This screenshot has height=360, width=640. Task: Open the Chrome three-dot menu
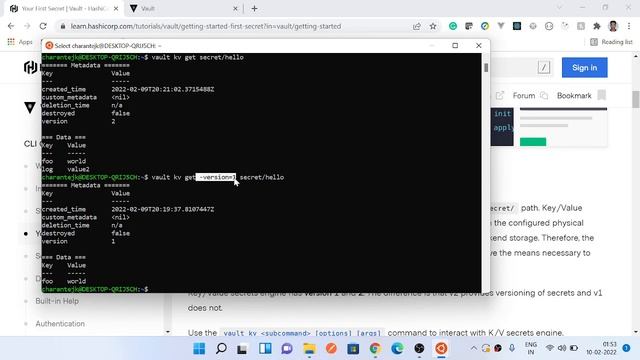629,26
